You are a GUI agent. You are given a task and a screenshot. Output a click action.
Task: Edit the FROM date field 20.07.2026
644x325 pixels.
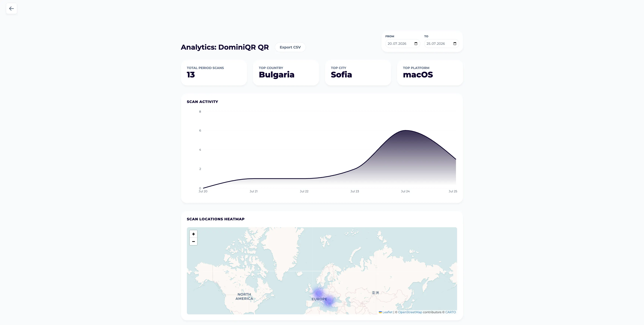coord(402,44)
